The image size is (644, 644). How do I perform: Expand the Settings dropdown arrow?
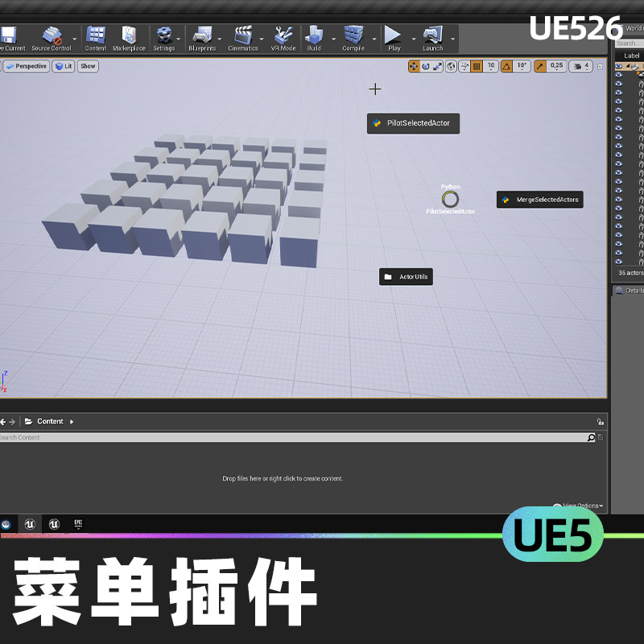tap(179, 39)
